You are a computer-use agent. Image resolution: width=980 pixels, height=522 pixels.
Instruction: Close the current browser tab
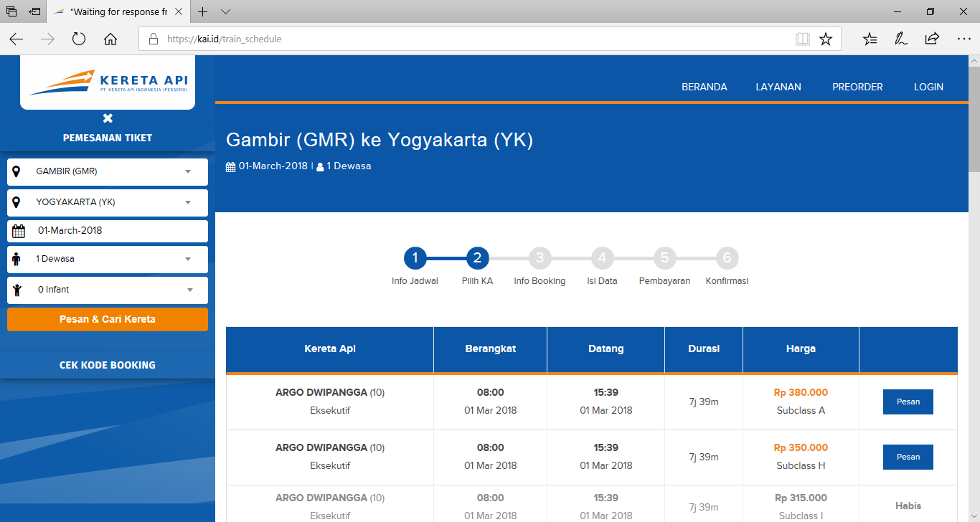[x=179, y=11]
